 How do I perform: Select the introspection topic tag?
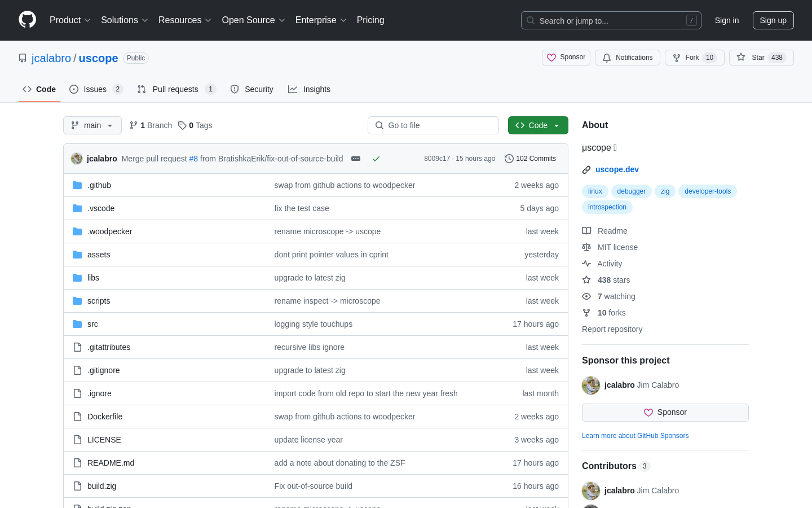607,207
